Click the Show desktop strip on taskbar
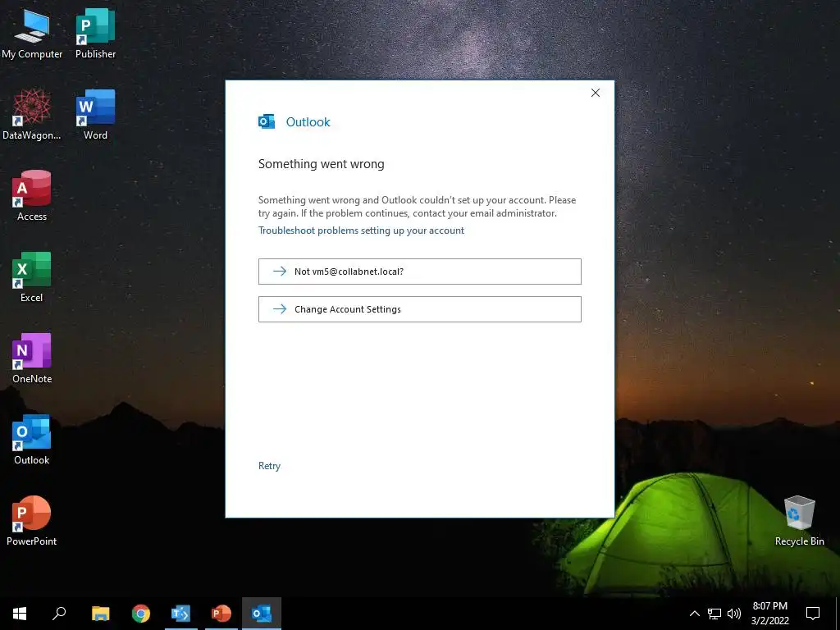The image size is (840, 630). [838, 614]
